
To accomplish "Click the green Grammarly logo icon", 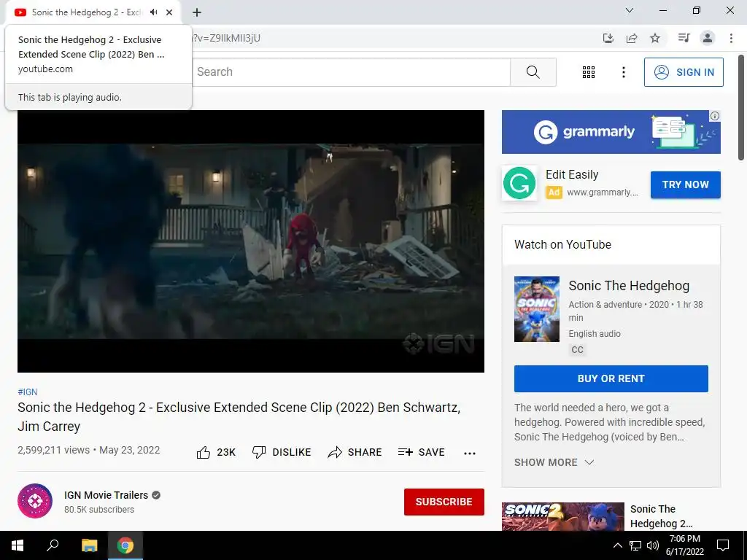I will (519, 183).
